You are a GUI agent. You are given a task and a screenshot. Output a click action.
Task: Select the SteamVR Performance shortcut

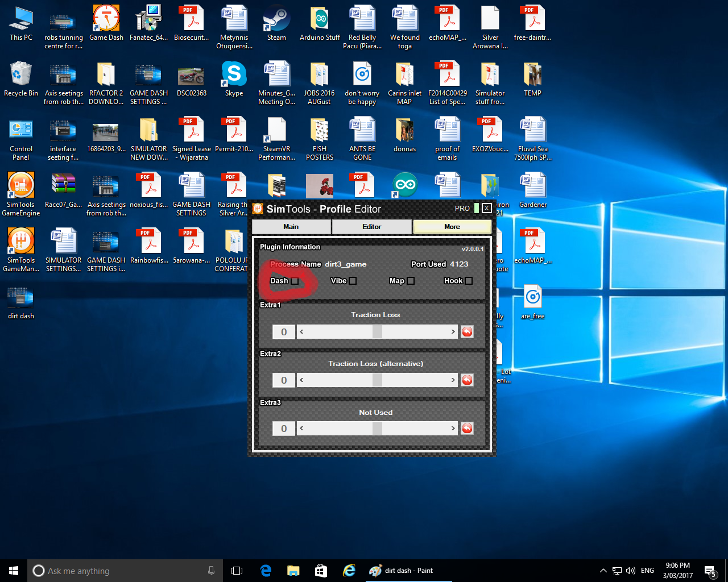pos(277,139)
